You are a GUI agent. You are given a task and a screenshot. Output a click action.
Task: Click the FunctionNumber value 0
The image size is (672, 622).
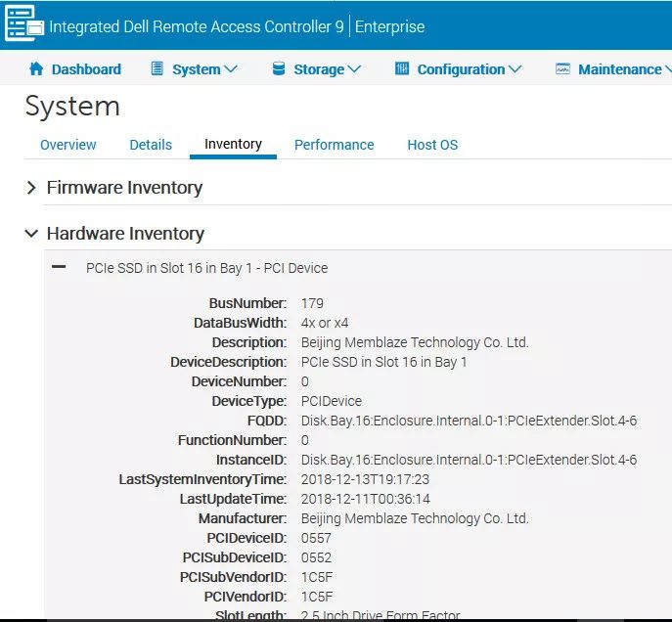[x=305, y=440]
